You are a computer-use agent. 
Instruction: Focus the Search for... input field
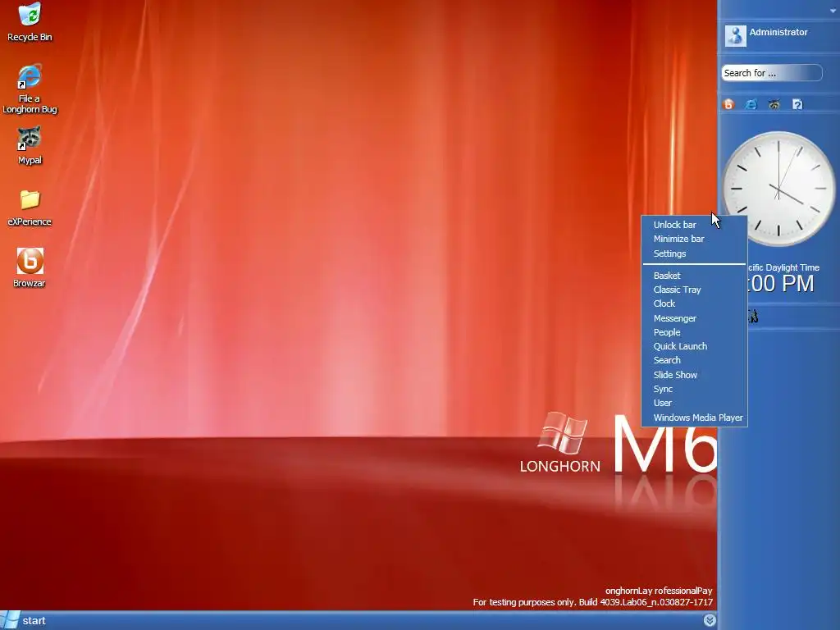pyautogui.click(x=771, y=73)
